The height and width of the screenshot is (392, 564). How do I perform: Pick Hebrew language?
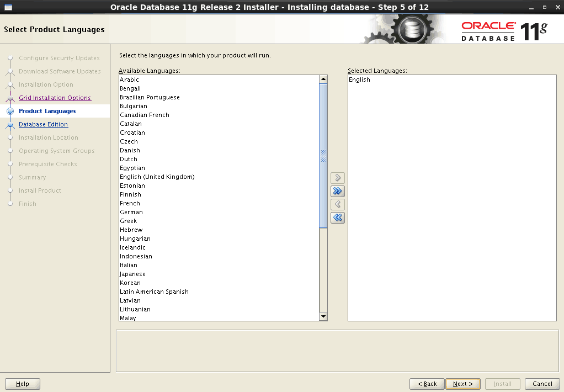coord(219,230)
